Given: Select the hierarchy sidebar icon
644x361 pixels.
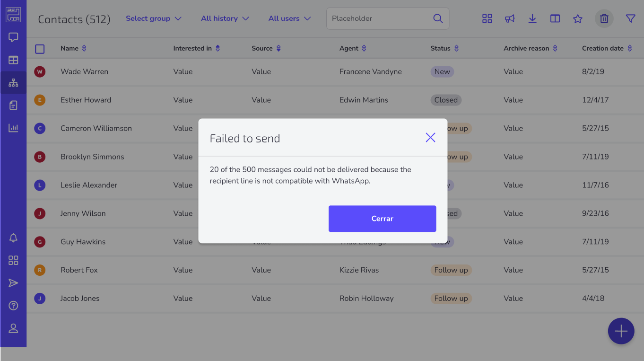Looking at the screenshot, I should tap(13, 83).
